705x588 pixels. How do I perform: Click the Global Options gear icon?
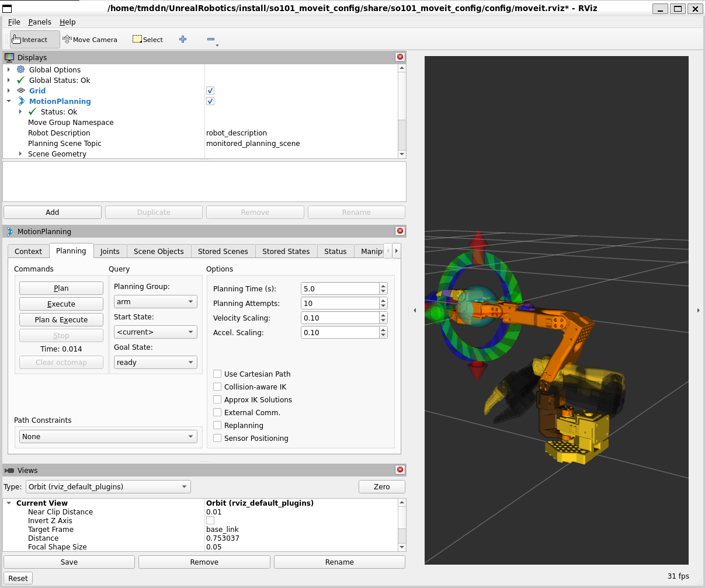pyautogui.click(x=21, y=69)
